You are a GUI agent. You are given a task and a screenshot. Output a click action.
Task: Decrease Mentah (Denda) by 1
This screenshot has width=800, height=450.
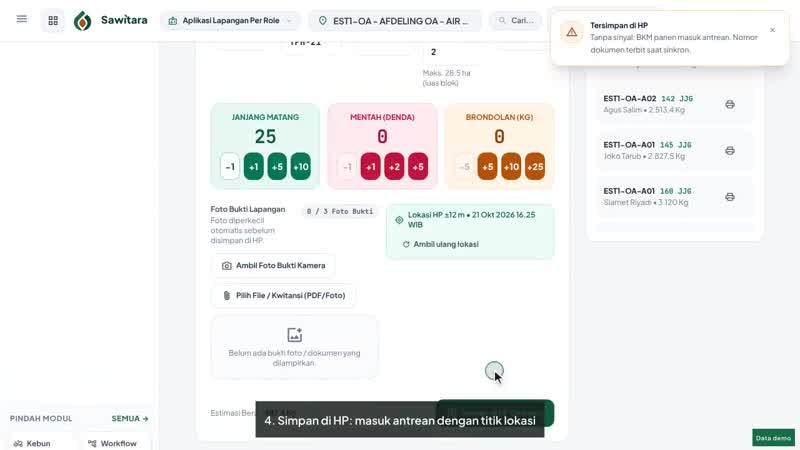(347, 167)
